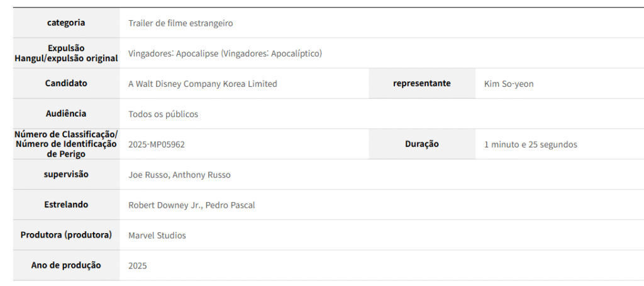Click the 'supervisão' label cell

(x=66, y=174)
